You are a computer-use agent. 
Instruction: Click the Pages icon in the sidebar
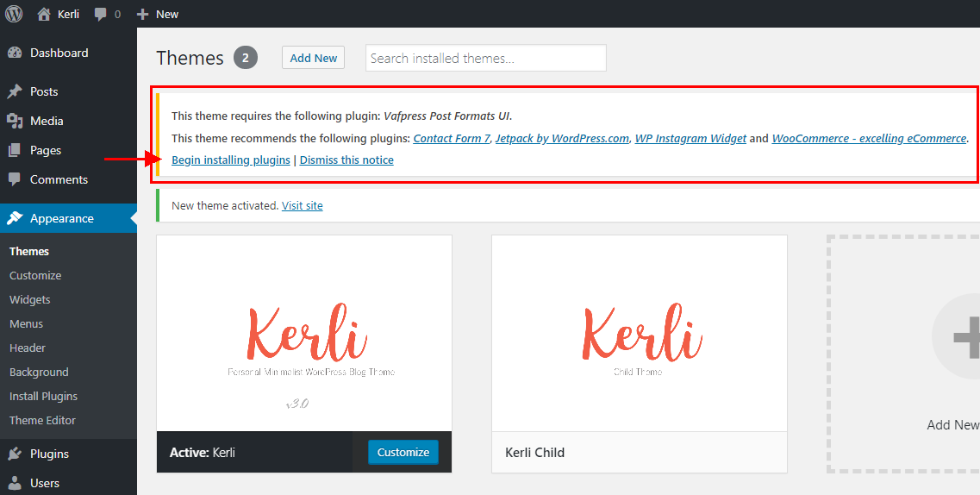(x=15, y=150)
